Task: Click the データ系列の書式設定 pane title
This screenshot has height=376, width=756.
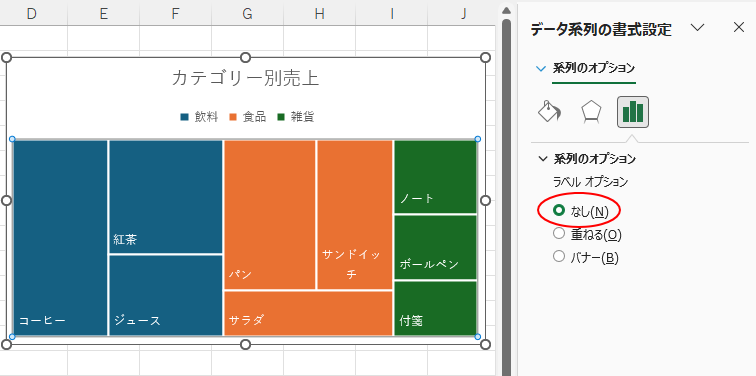Action: pyautogui.click(x=601, y=29)
